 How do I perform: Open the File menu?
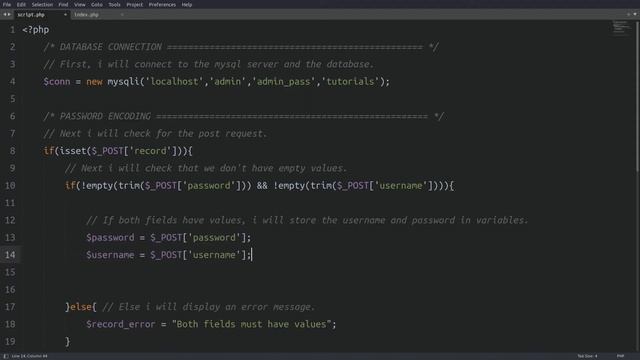(x=7, y=4)
